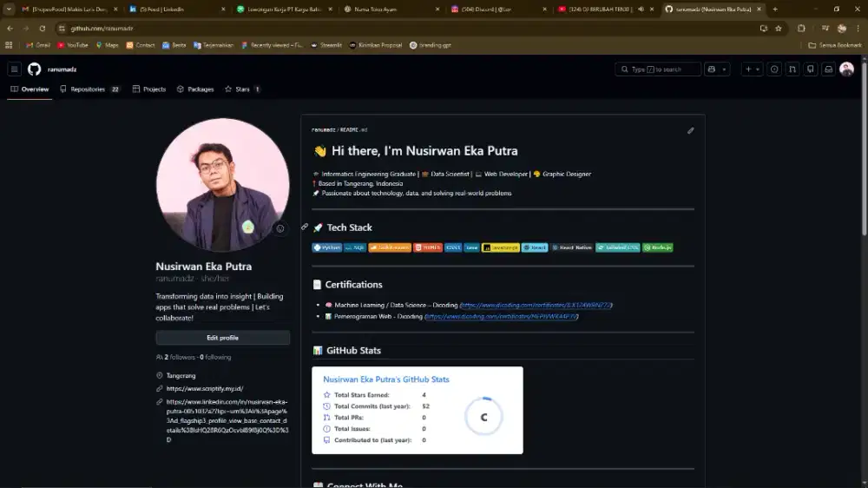Click the pencil icon to edit README
The width and height of the screenshot is (868, 488).
pyautogui.click(x=691, y=130)
